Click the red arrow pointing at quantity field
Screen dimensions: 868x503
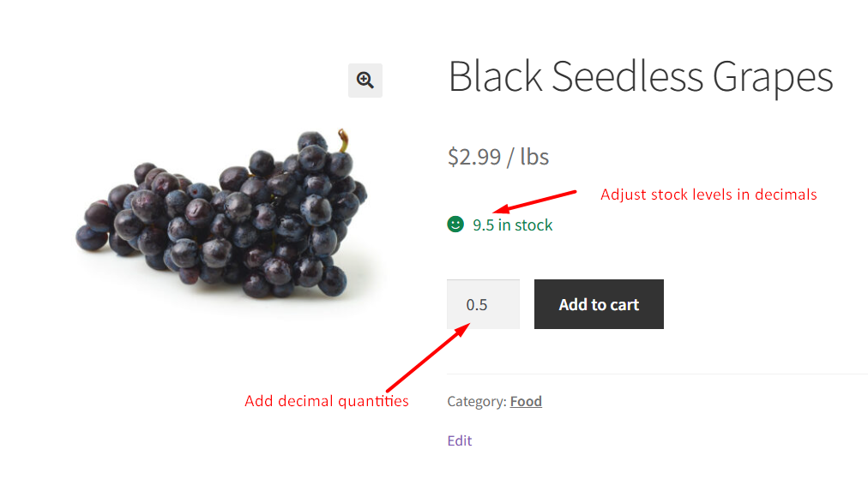click(426, 356)
